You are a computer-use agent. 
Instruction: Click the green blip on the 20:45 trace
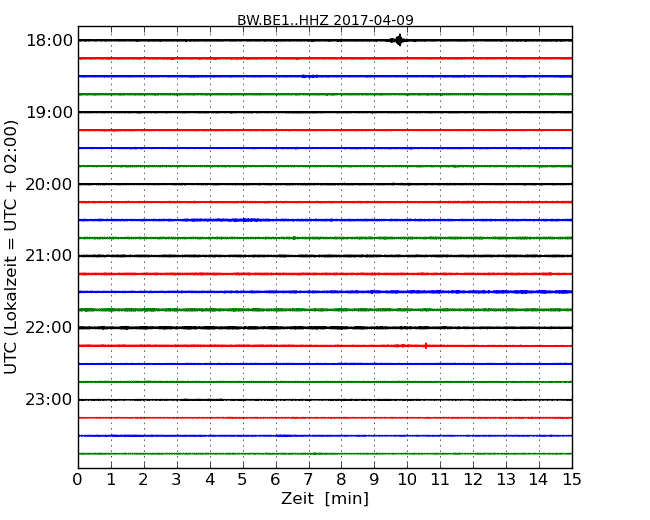pyautogui.click(x=294, y=238)
